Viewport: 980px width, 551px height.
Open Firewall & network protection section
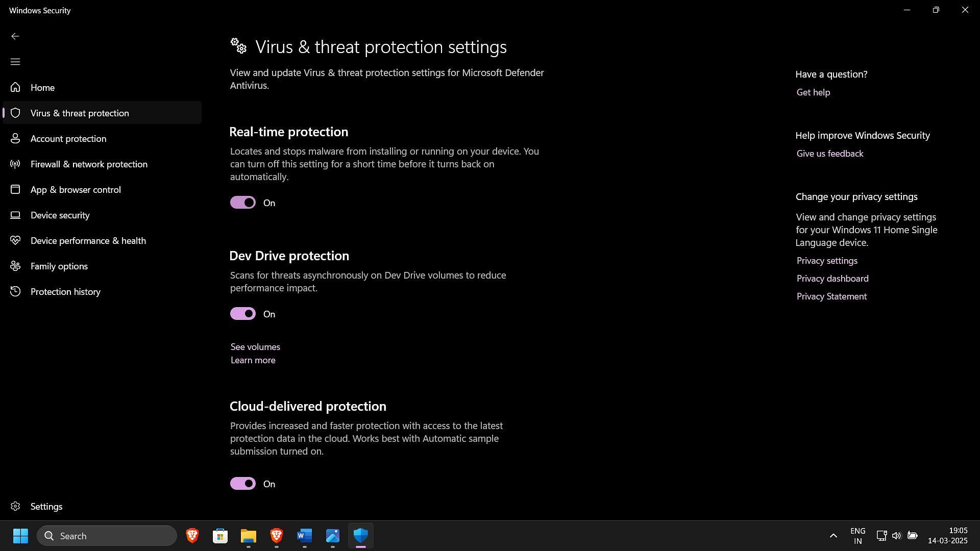pyautogui.click(x=102, y=164)
